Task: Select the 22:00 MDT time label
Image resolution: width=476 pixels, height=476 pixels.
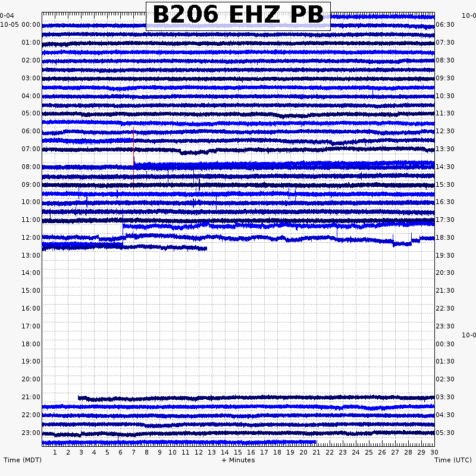Action: [31, 415]
